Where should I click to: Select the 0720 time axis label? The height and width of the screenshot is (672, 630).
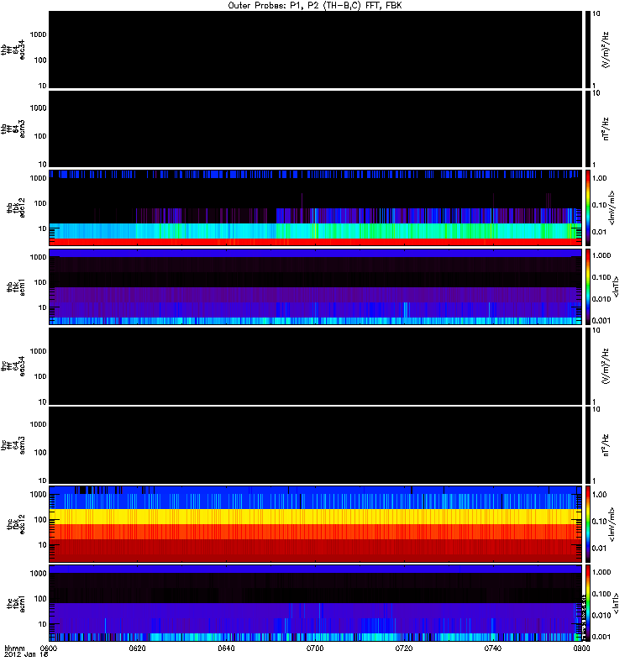404,648
